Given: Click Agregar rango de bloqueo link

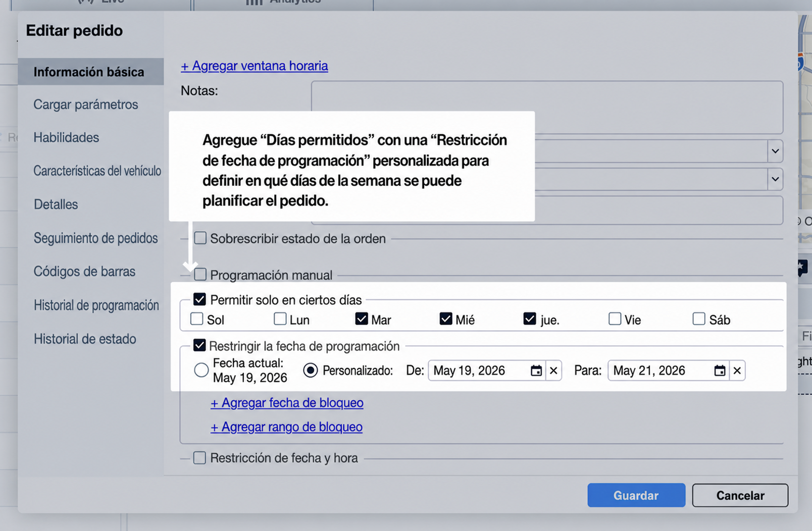Looking at the screenshot, I should (286, 427).
